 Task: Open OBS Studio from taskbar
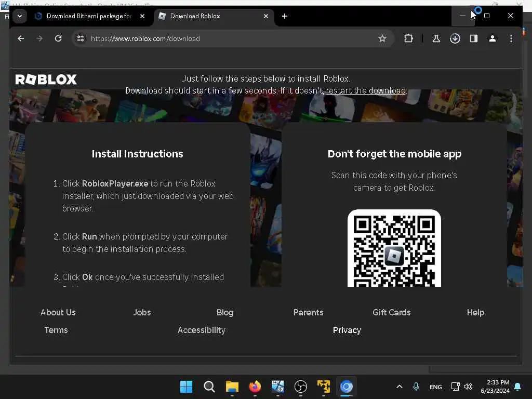(x=301, y=387)
